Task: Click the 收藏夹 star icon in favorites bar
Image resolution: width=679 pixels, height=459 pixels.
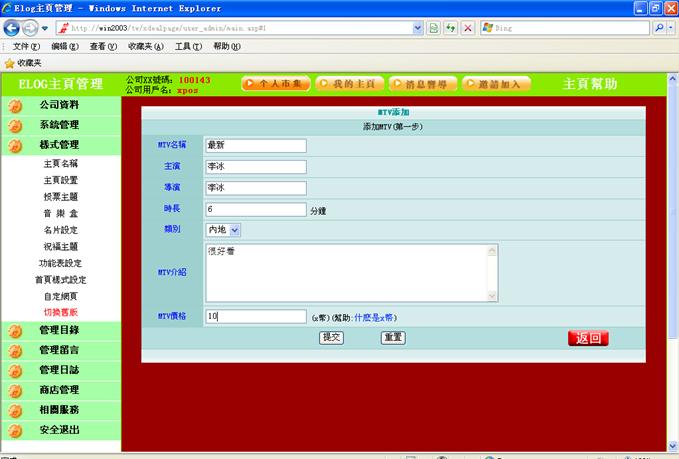Action: tap(10, 62)
